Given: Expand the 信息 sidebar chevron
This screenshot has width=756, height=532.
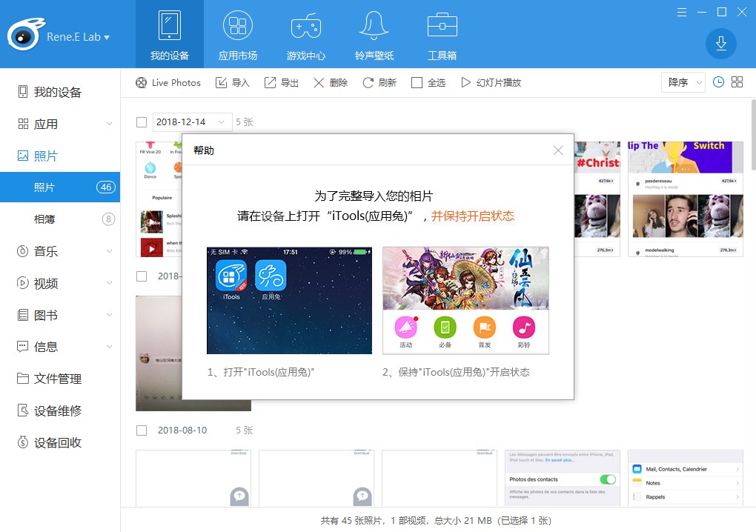Looking at the screenshot, I should coord(110,347).
